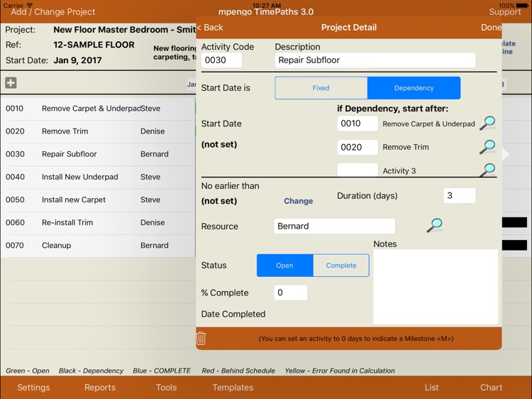Viewport: 532px width, 399px height.
Task: Add new activity with the plus icon
Action: click(11, 83)
